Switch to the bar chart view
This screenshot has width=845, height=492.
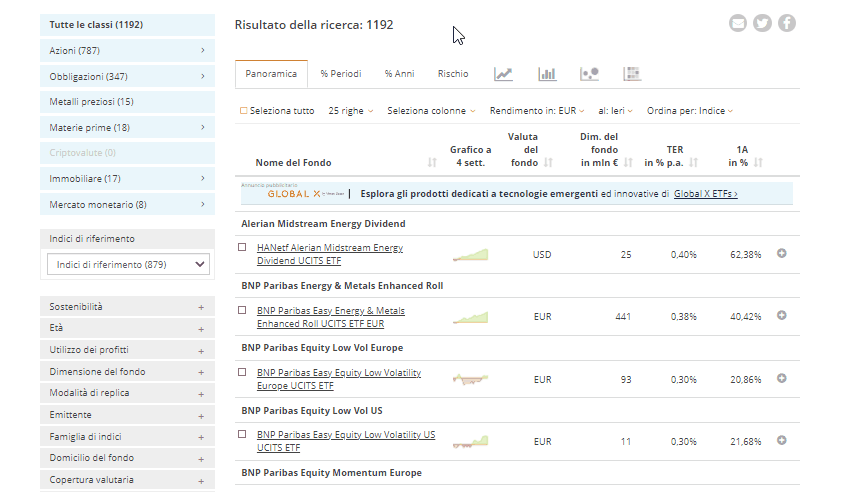pyautogui.click(x=547, y=74)
